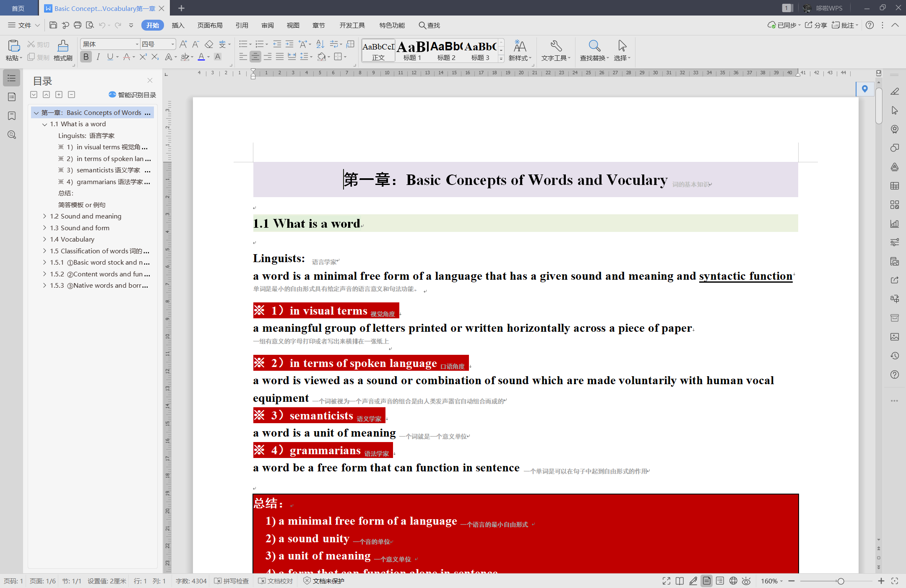Click the Print Preview icon

[90, 25]
